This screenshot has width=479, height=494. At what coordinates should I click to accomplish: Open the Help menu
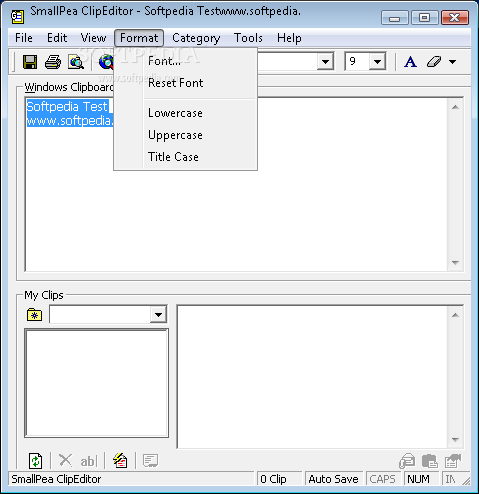[289, 38]
